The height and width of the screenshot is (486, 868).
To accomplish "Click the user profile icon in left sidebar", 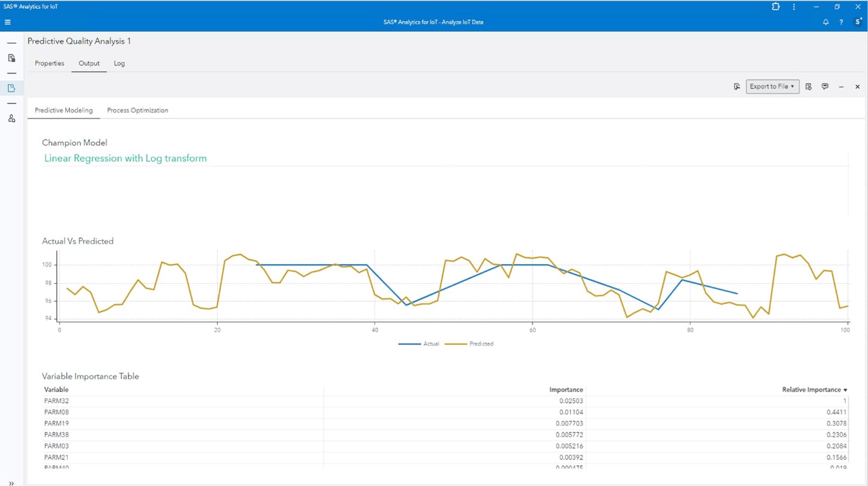I will (x=11, y=118).
